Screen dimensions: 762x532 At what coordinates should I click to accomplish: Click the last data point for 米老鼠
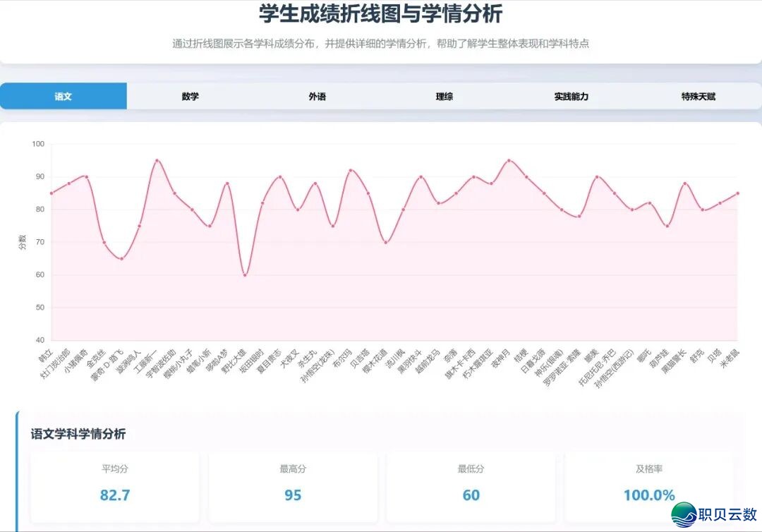tap(738, 192)
